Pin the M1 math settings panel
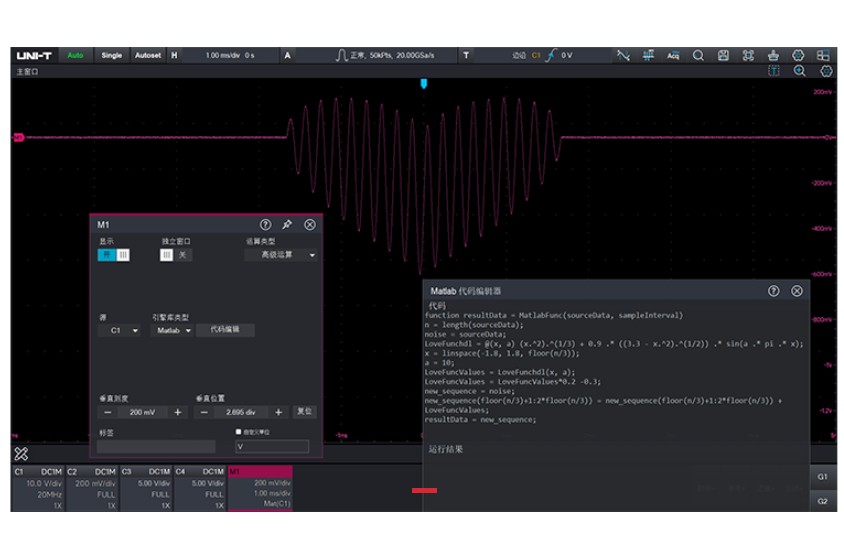The width and height of the screenshot is (844, 541). (x=288, y=225)
